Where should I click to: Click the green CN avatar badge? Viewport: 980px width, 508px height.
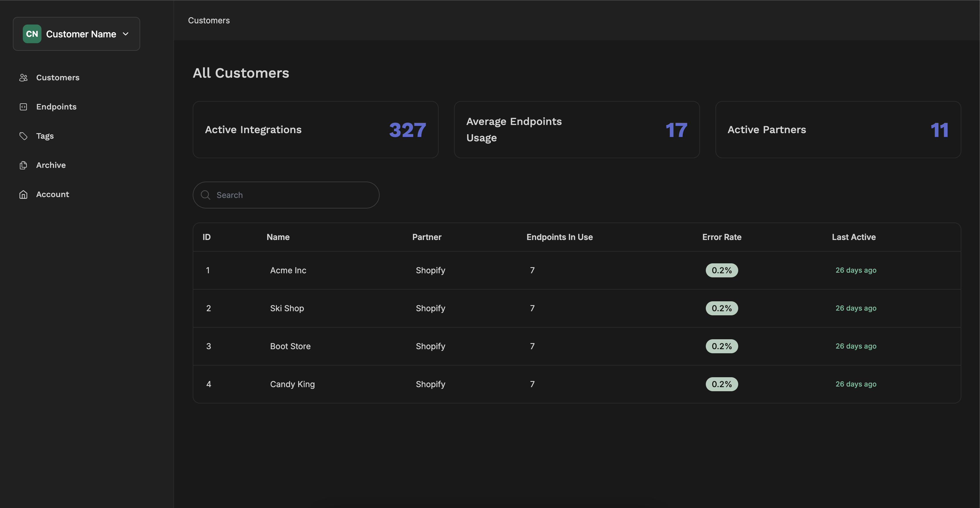(x=32, y=34)
